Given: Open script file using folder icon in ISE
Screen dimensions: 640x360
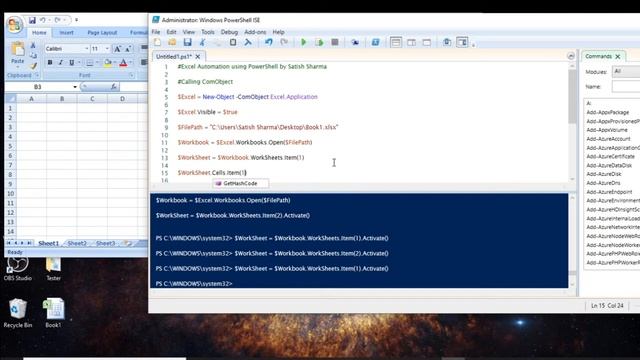Looking at the screenshot, I should click(x=172, y=42).
